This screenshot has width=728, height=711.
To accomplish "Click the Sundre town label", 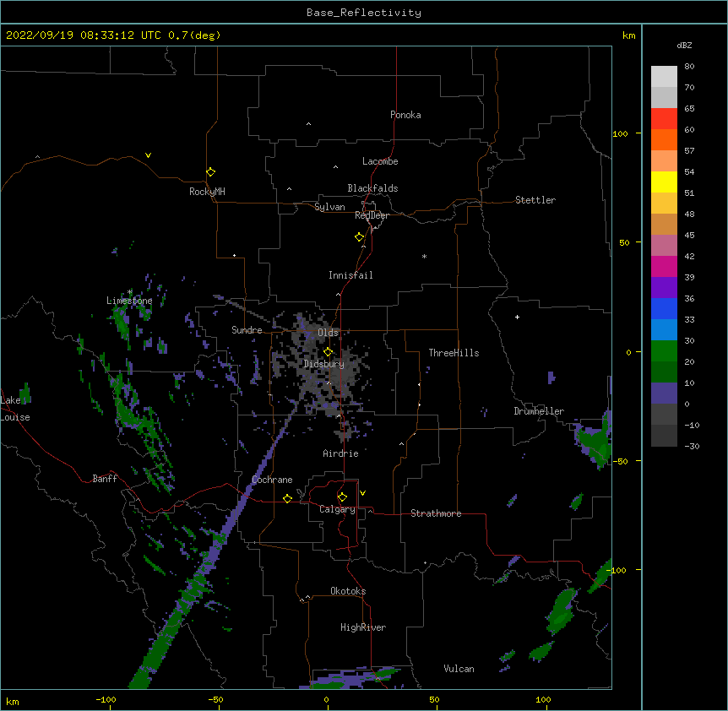I will click(x=247, y=330).
